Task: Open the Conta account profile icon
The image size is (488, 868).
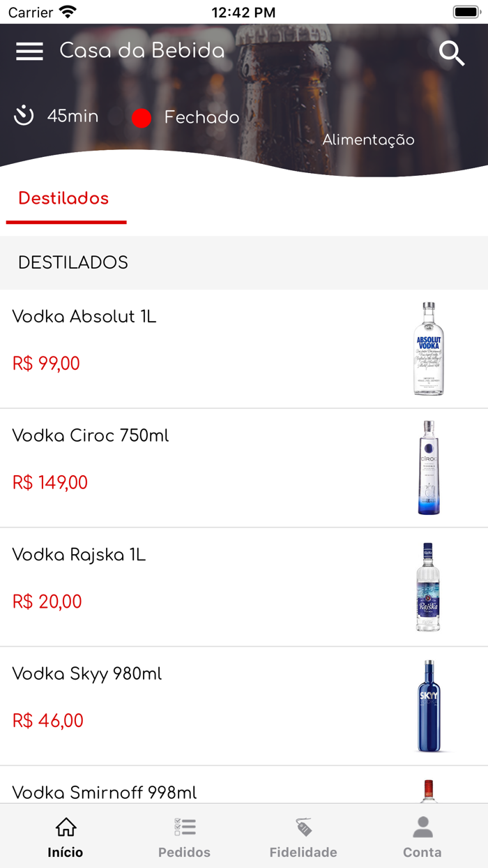Action: point(422,825)
